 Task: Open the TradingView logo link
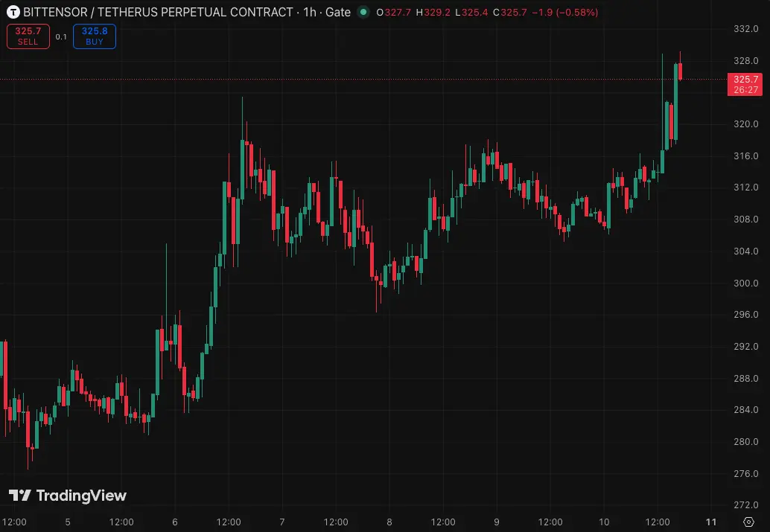pyautogui.click(x=68, y=496)
